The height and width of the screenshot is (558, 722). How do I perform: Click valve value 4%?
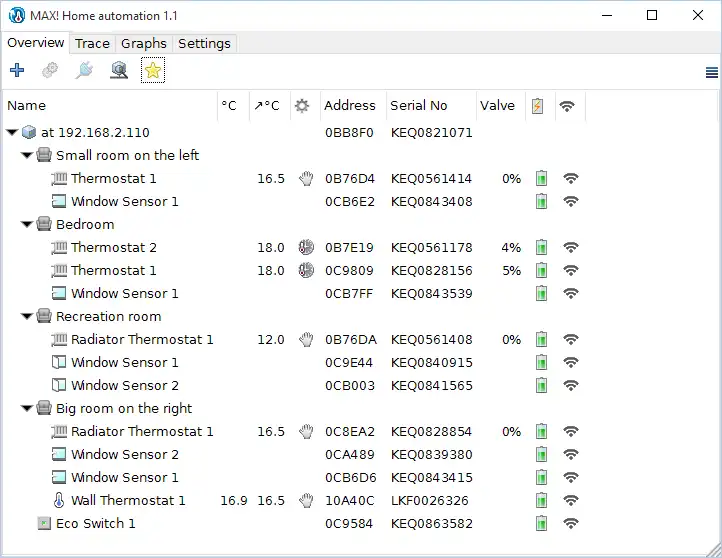pyautogui.click(x=511, y=248)
